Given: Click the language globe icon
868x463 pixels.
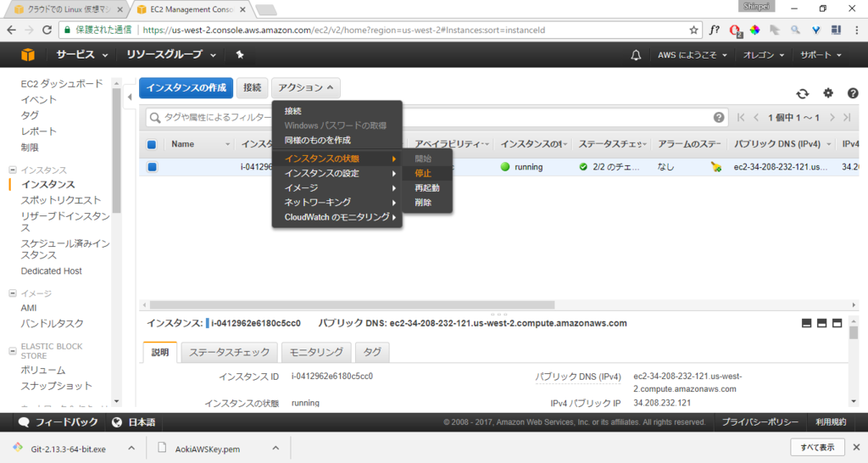Looking at the screenshot, I should coord(117,422).
